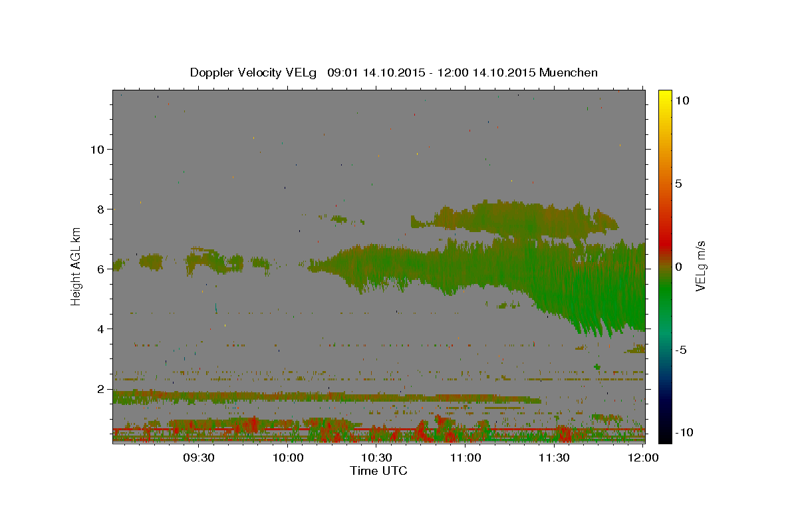Click the 11:00 time tick label

coord(465,458)
